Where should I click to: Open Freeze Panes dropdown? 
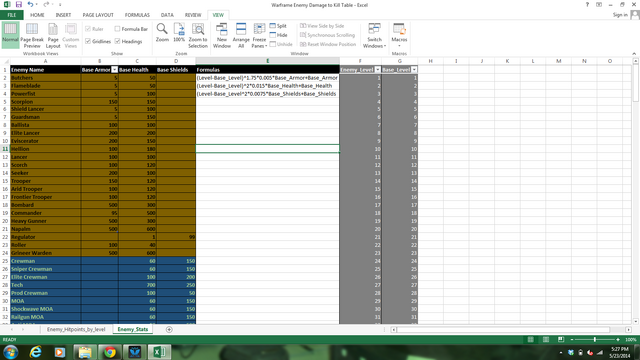pyautogui.click(x=259, y=36)
